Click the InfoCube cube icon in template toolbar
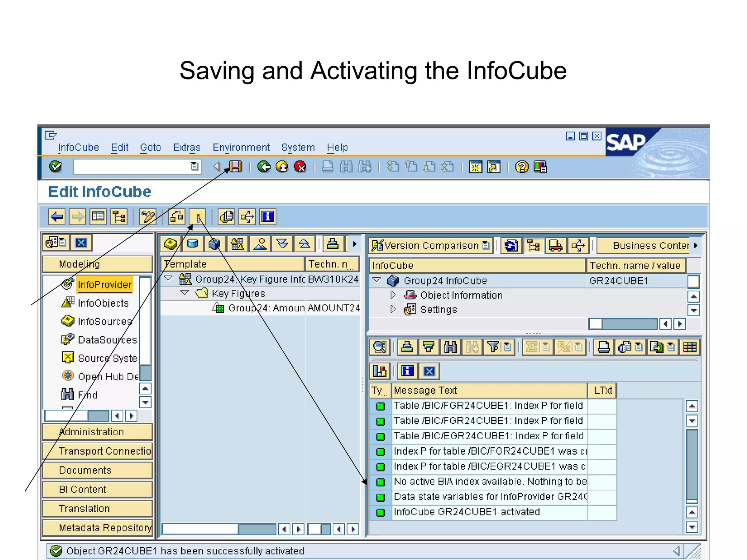The width and height of the screenshot is (747, 560). (x=214, y=244)
